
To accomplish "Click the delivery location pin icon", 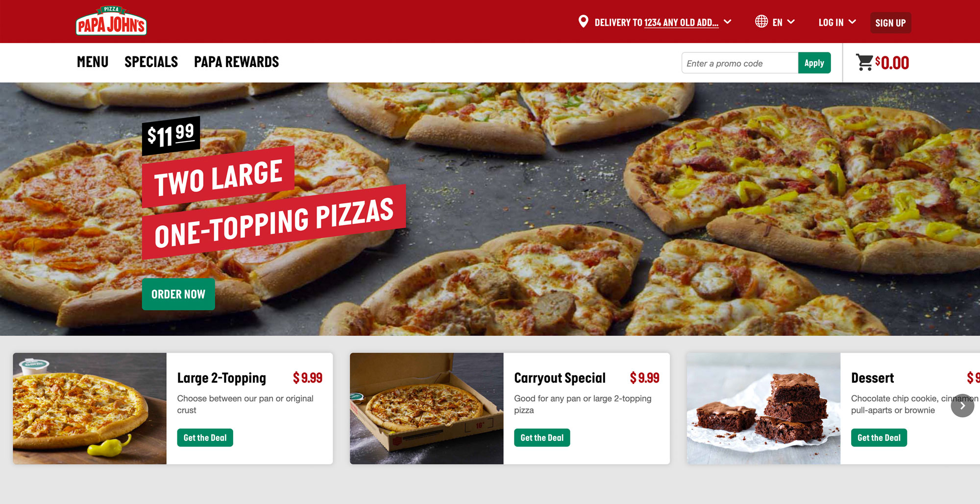I will pos(583,22).
